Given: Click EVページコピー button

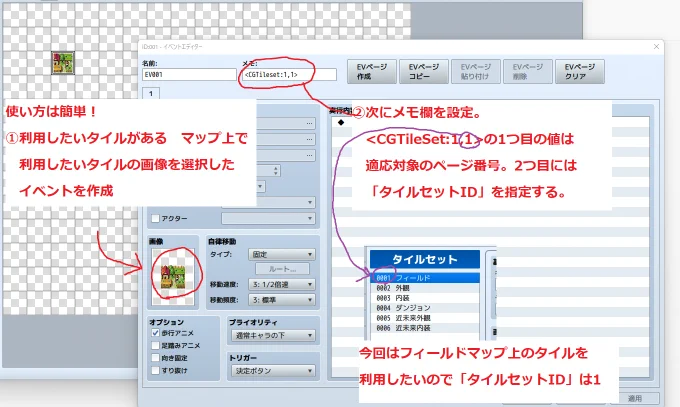Looking at the screenshot, I should tap(424, 72).
